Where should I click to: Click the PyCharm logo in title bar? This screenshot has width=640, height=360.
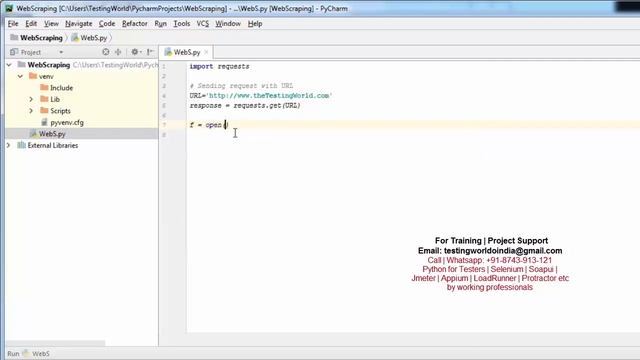(9, 8)
